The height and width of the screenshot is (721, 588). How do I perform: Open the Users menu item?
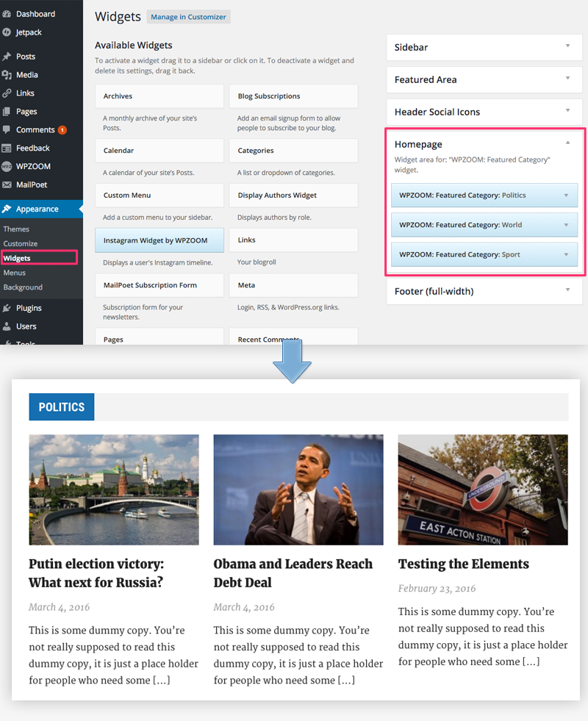26,326
